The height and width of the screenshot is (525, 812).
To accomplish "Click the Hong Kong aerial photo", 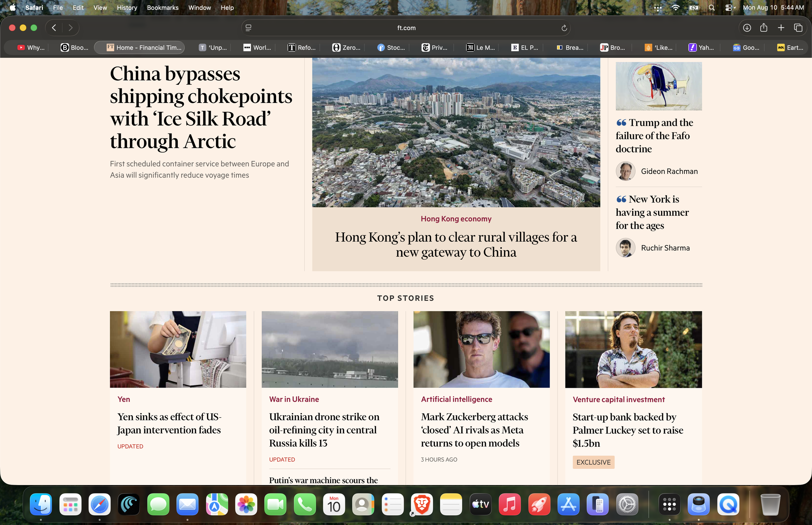I will [456, 133].
